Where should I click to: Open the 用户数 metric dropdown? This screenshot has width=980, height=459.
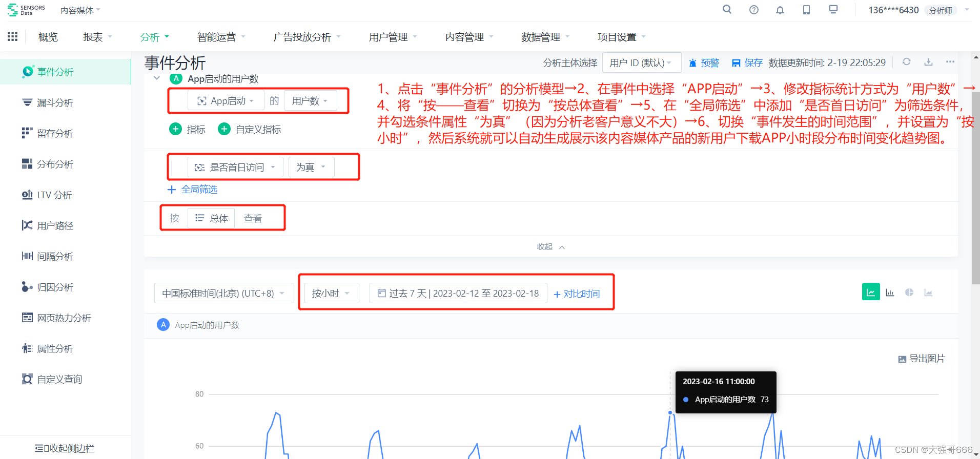coord(310,101)
